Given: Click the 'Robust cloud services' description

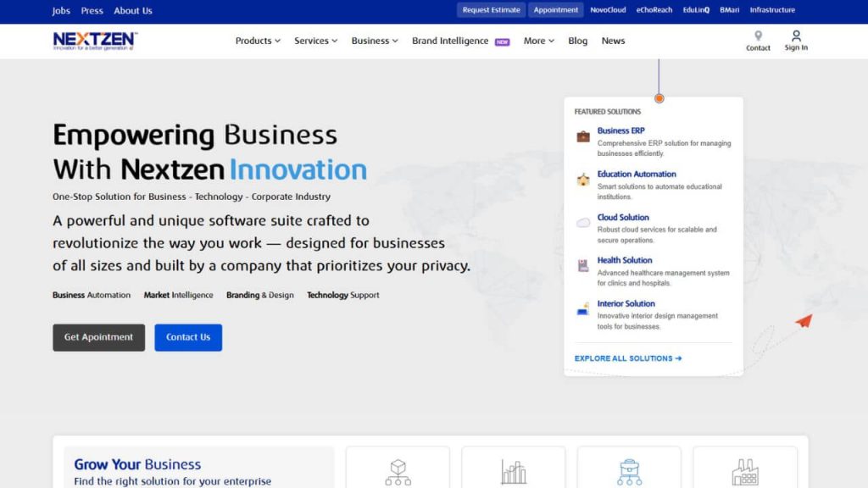Looking at the screenshot, I should pos(657,235).
